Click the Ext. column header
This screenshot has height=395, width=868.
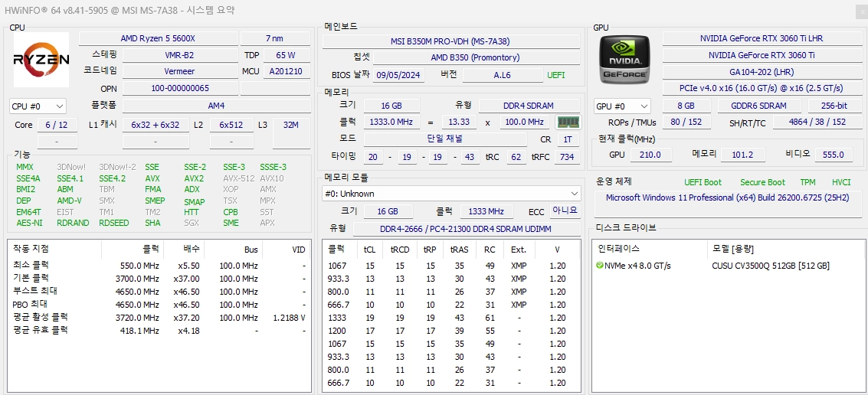(519, 250)
